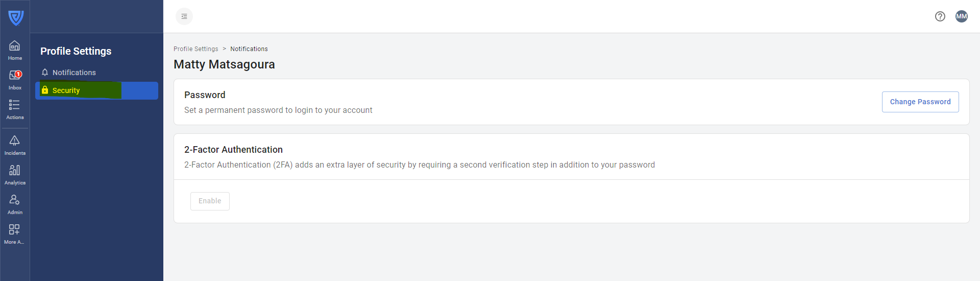Select the Security menu item
This screenshot has height=281, width=980.
pyautogui.click(x=66, y=90)
